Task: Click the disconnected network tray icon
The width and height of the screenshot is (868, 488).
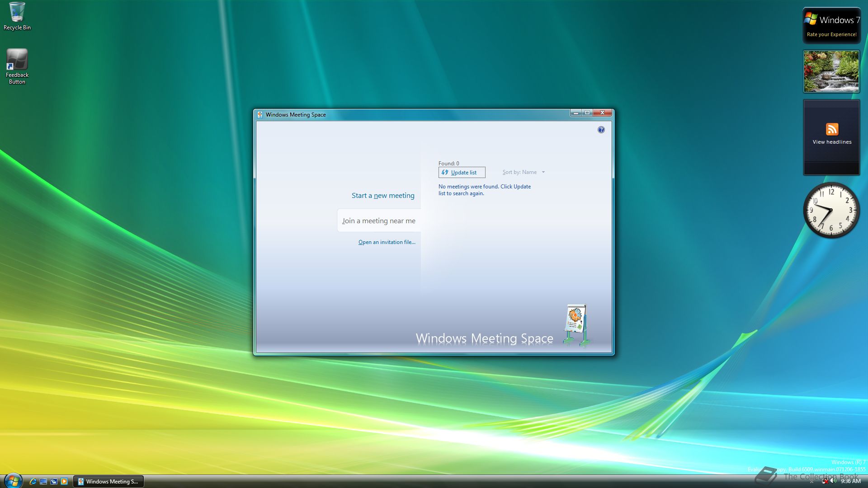Action: (825, 481)
